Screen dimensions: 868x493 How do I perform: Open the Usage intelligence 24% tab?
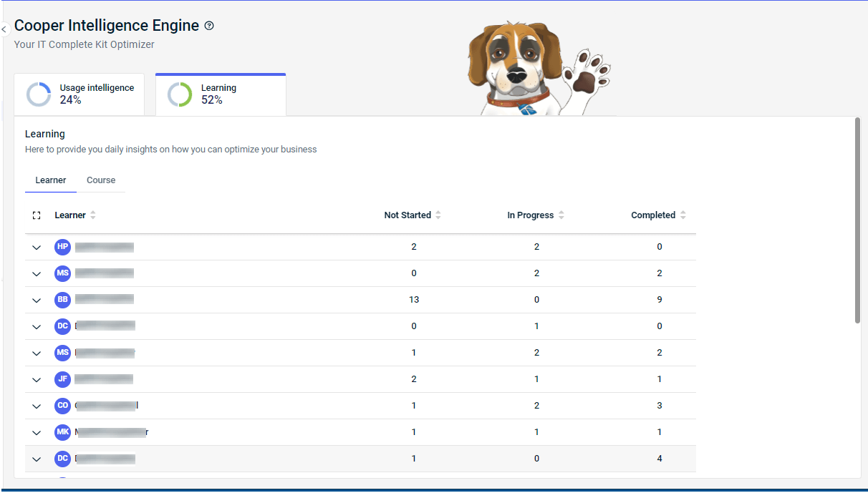tap(79, 94)
